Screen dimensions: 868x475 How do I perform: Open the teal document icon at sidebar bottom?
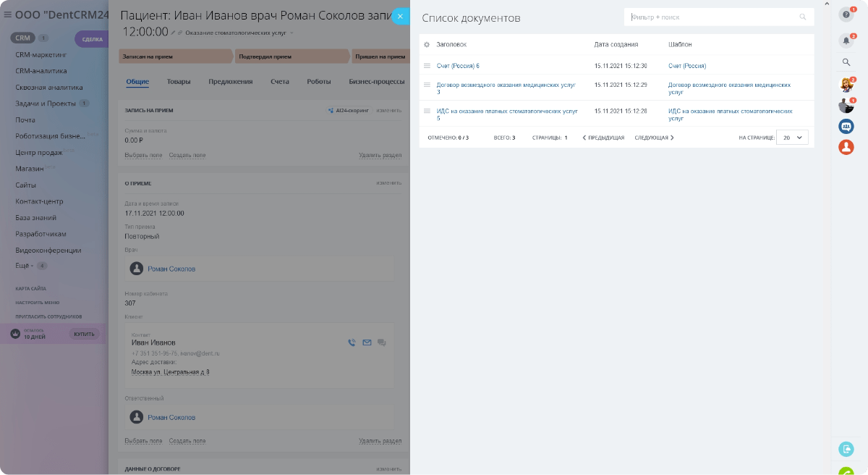click(846, 449)
